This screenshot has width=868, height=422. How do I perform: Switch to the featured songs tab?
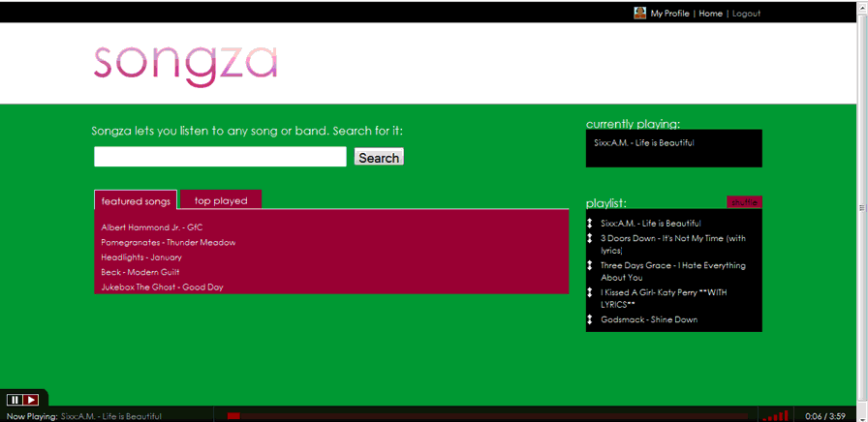(x=136, y=200)
